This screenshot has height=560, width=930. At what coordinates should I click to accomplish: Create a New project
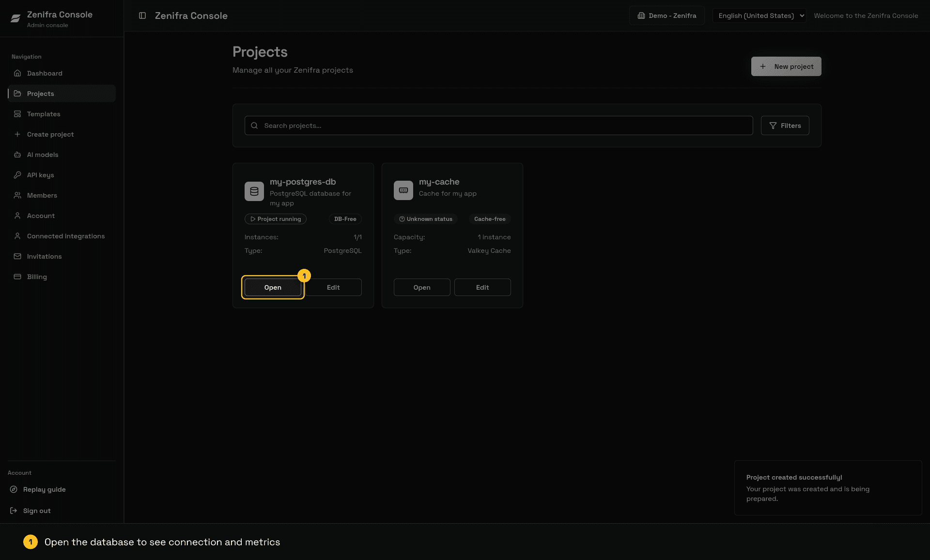[786, 66]
